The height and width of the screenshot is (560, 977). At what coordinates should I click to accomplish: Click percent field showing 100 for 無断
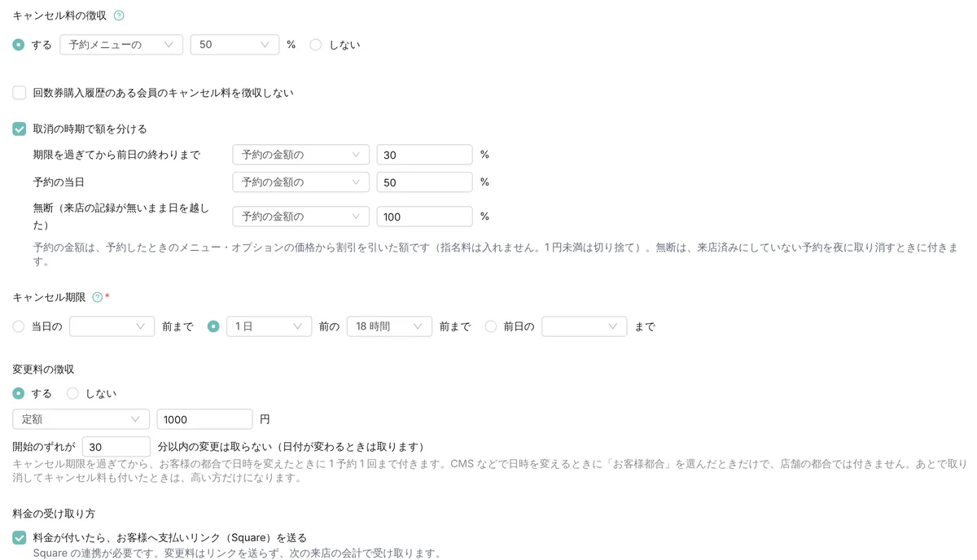click(424, 217)
